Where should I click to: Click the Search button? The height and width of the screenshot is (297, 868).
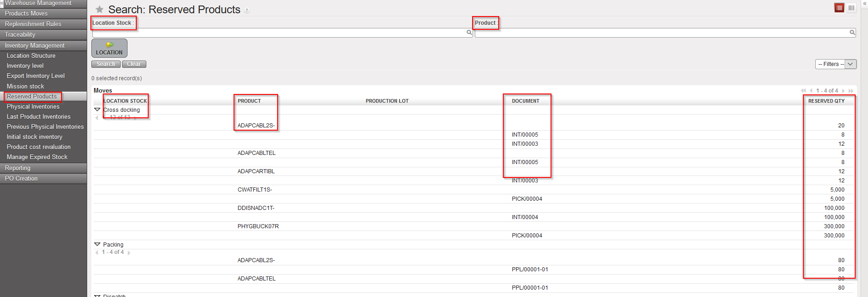[x=106, y=64]
